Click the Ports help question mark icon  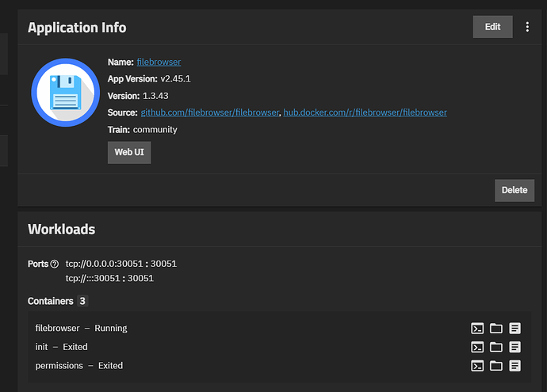click(55, 264)
